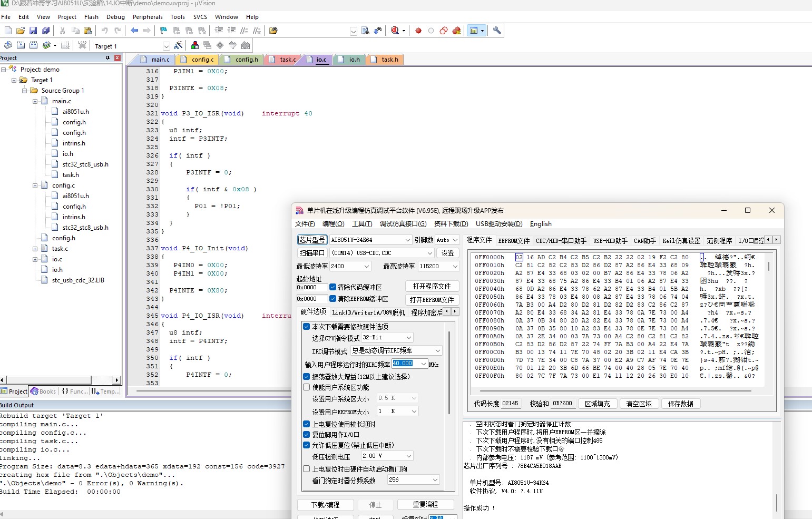
Task: Enable 上电复位时由硬件自动启动看门狗 checkbox
Action: (306, 469)
